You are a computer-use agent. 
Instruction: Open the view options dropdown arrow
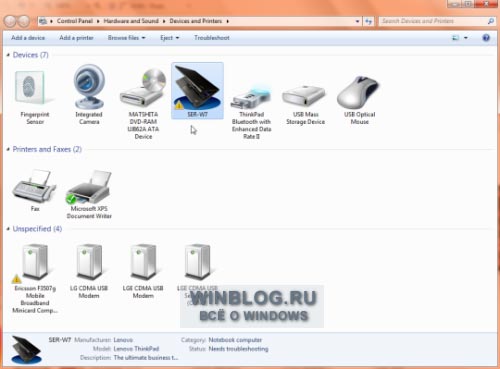tap(466, 38)
